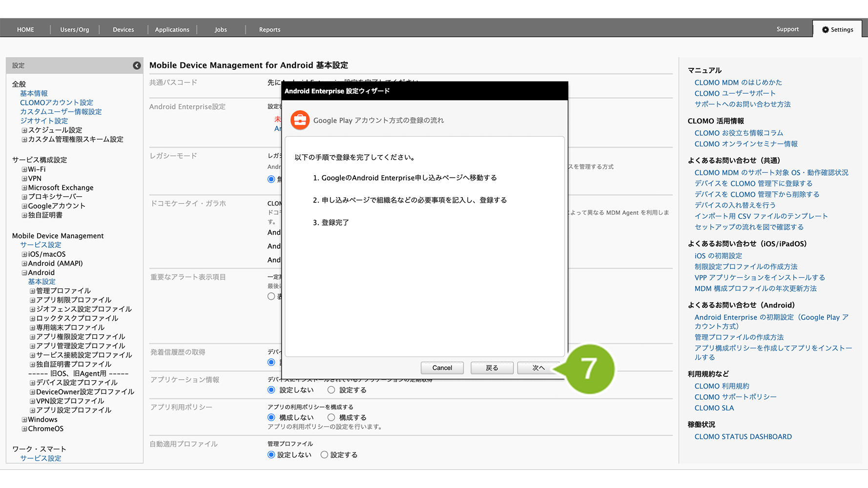The image size is (868, 488).
Task: Open ワーク・スマート サービス設定 link
Action: tap(41, 458)
